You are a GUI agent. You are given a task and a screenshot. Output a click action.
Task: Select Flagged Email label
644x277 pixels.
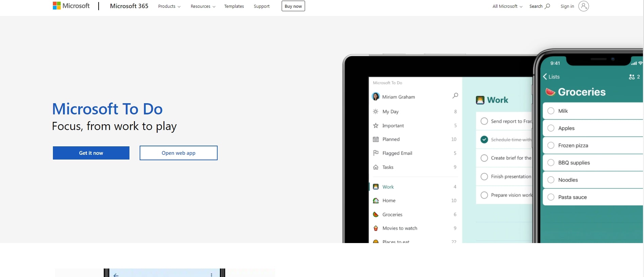point(397,153)
